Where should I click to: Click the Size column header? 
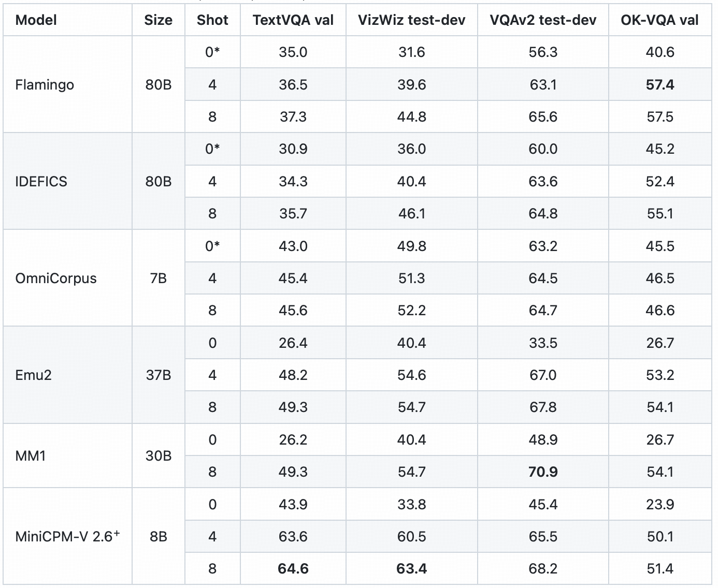point(158,20)
